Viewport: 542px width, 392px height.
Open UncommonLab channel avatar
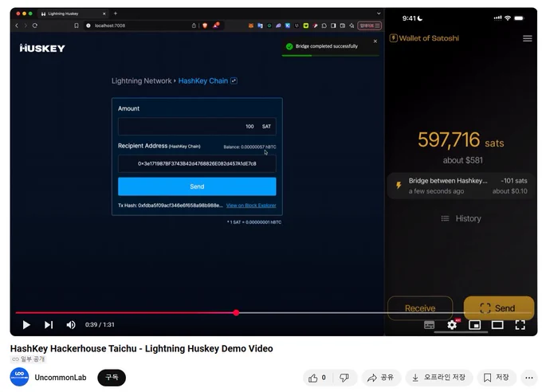[x=19, y=377]
